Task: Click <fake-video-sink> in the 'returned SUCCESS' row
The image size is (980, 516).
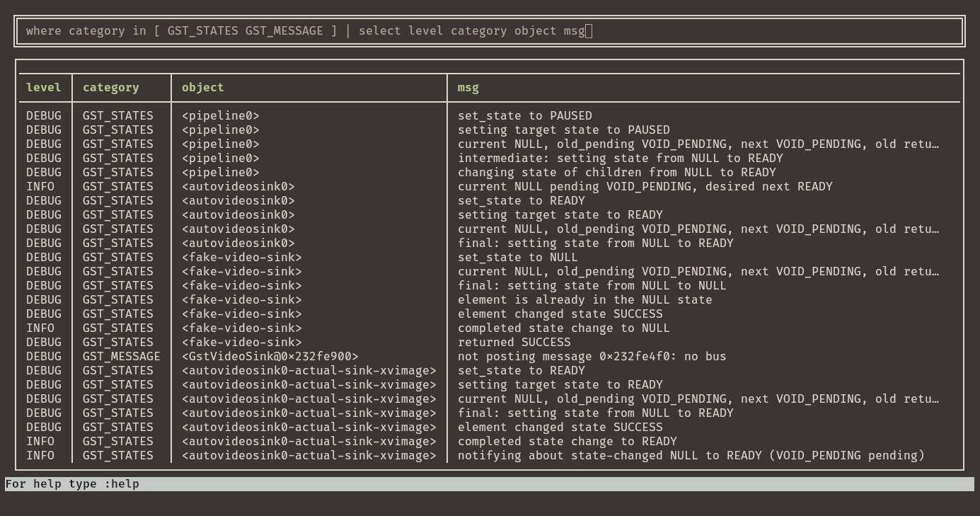Action: [x=242, y=343]
